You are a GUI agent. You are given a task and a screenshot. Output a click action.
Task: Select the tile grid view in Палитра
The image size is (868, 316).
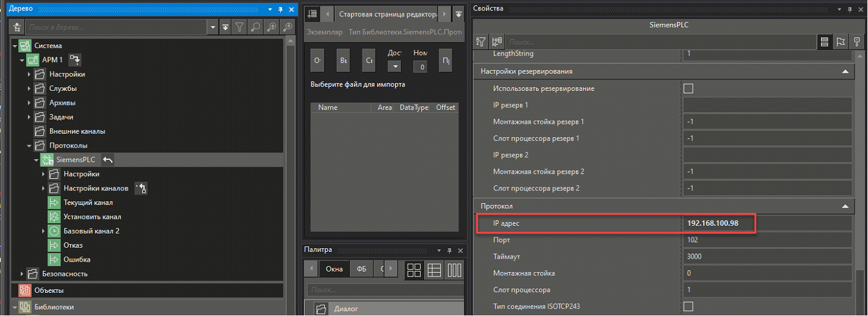click(413, 270)
